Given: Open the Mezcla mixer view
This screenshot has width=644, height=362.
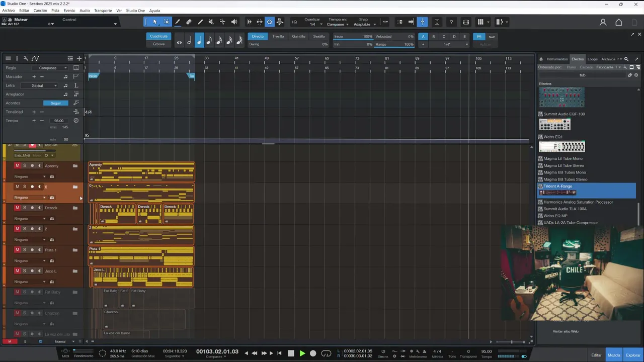Looking at the screenshot, I should (614, 355).
